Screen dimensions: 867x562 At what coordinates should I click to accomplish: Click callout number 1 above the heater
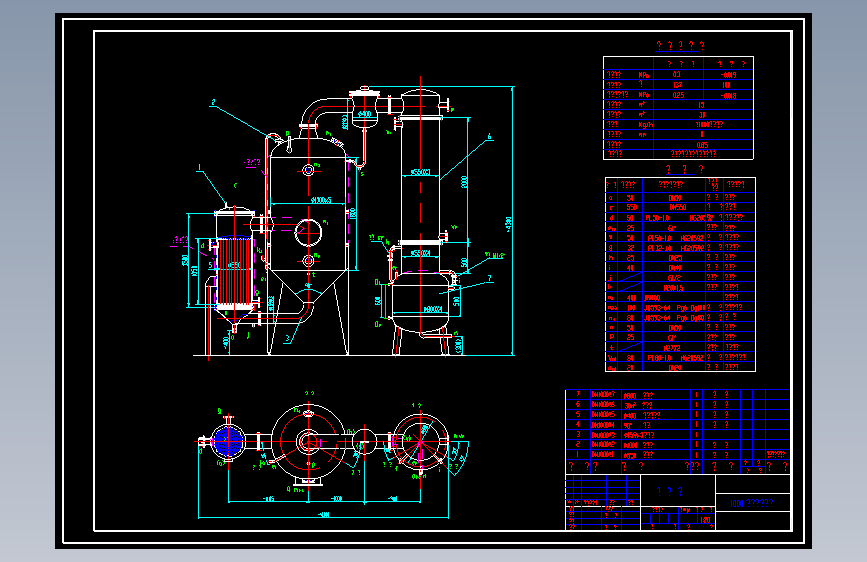tap(200, 166)
